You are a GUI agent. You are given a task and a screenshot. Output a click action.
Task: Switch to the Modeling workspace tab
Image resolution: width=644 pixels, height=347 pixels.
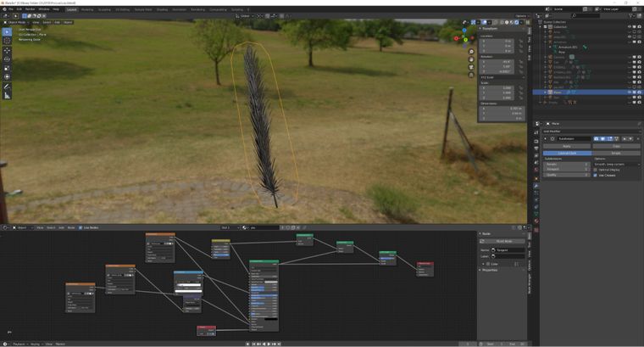[x=87, y=9]
